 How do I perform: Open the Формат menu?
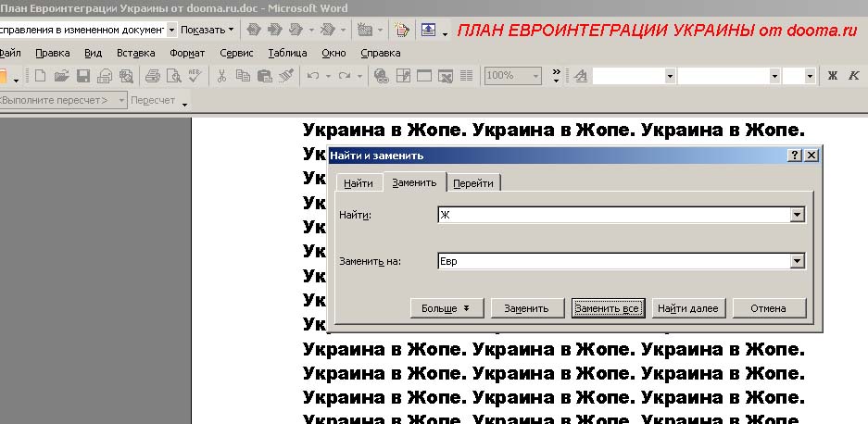click(x=187, y=53)
